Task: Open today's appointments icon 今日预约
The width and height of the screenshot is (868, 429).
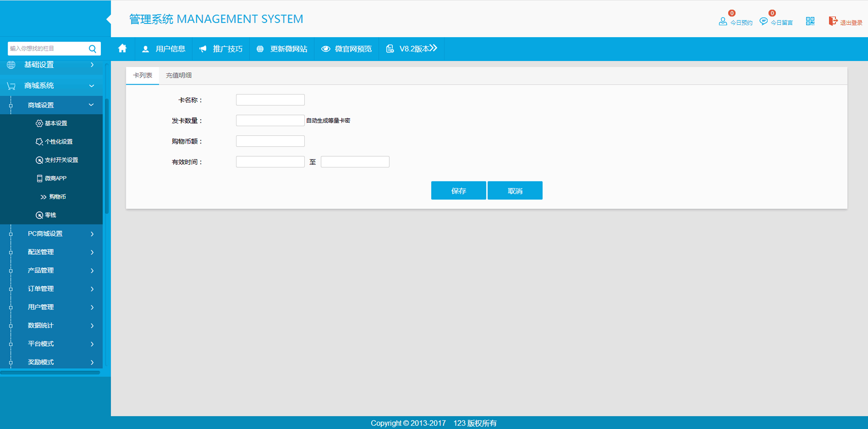Action: 723,21
